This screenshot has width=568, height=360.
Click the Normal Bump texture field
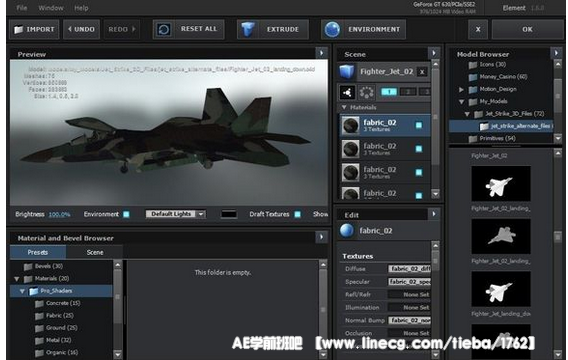[409, 320]
